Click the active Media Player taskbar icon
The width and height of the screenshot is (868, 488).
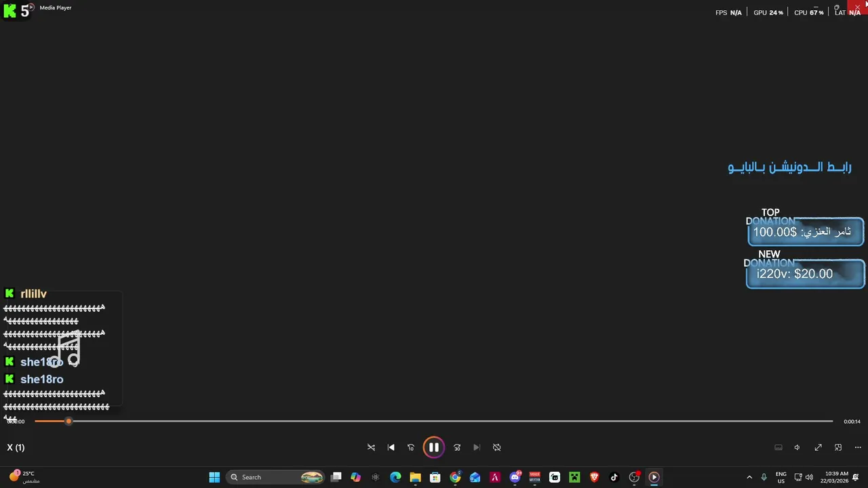click(x=654, y=477)
